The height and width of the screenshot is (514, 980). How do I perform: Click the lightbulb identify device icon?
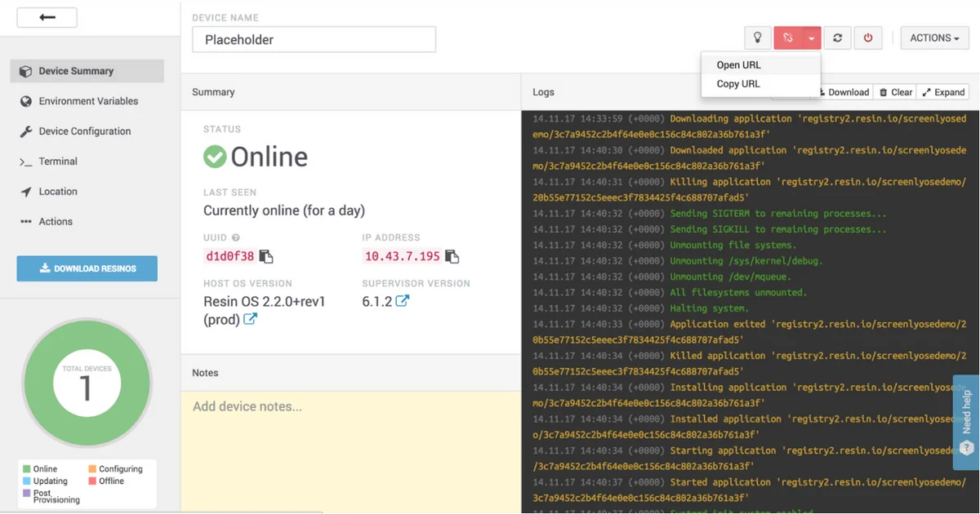point(757,38)
